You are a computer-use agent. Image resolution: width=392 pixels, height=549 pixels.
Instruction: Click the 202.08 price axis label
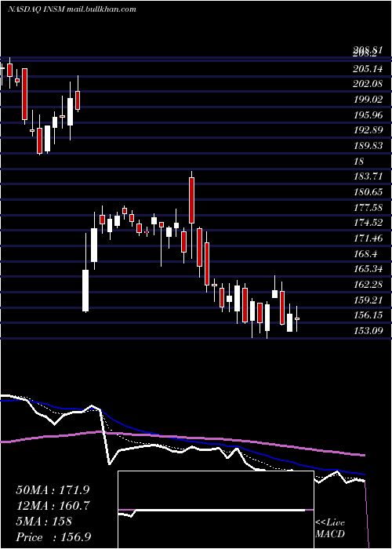(x=368, y=85)
